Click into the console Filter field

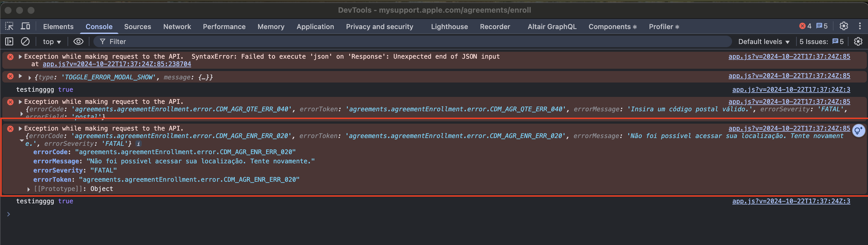(x=404, y=41)
